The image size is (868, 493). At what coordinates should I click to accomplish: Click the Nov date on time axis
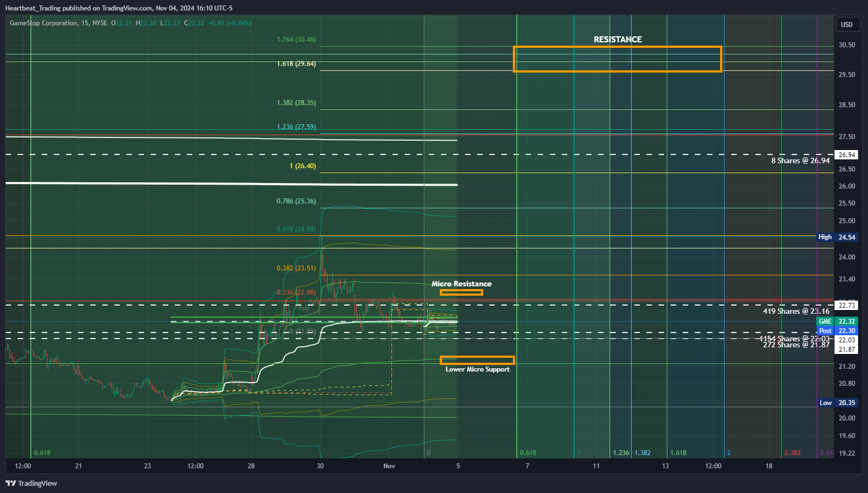[x=389, y=466]
